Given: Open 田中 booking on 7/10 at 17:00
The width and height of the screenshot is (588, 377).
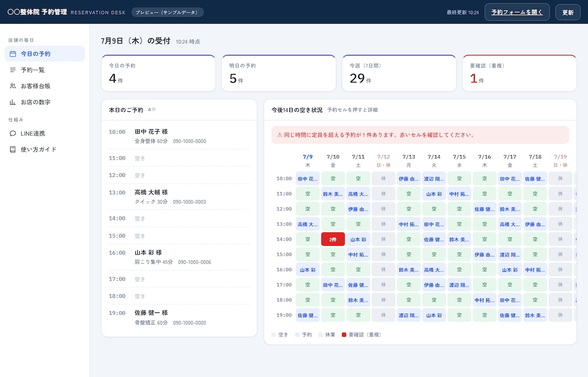Looking at the screenshot, I should pyautogui.click(x=333, y=284).
